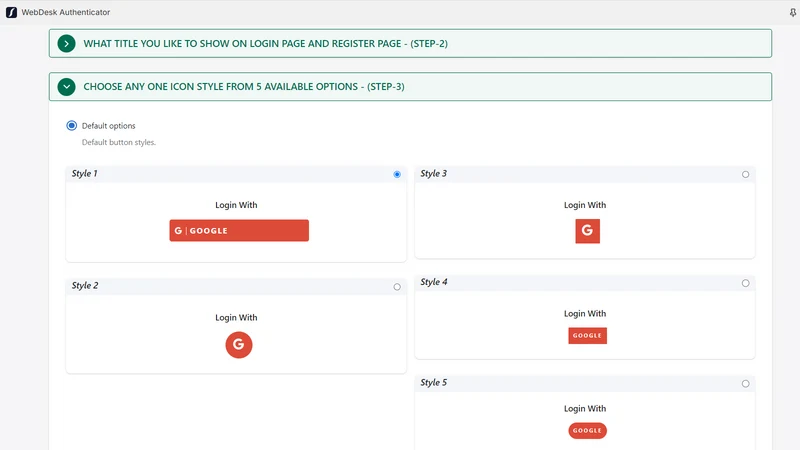Click the 'Default options' label text
800x450 pixels.
109,126
